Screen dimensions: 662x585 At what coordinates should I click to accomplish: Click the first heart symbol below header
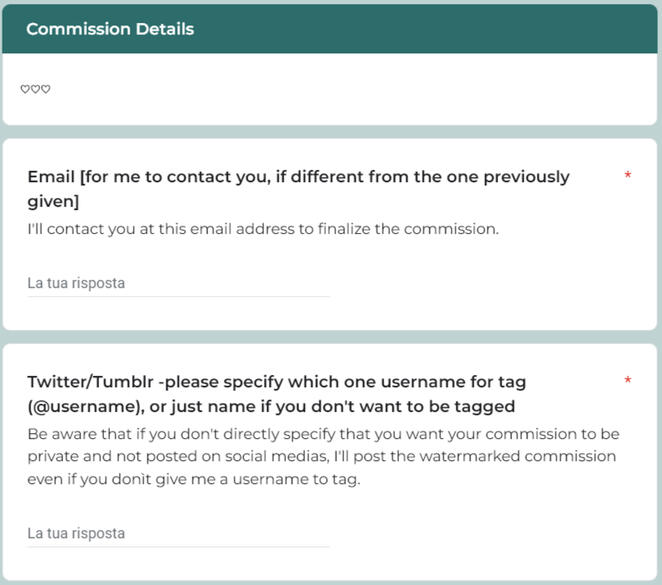(x=25, y=90)
